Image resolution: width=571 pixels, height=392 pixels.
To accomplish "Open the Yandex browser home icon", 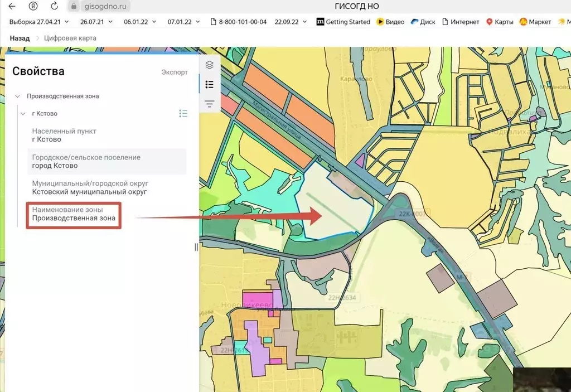I will click(33, 6).
